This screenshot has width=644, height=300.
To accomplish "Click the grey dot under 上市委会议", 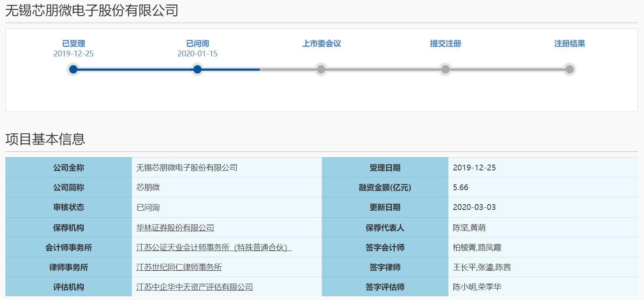I will (x=321, y=69).
